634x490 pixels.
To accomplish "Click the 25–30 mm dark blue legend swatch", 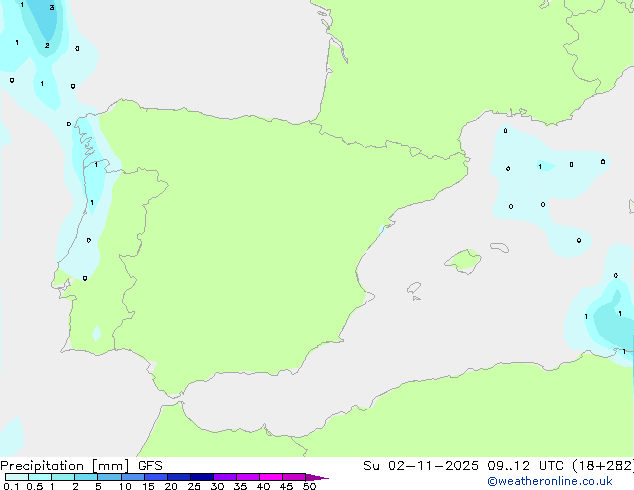I will click(x=202, y=477).
